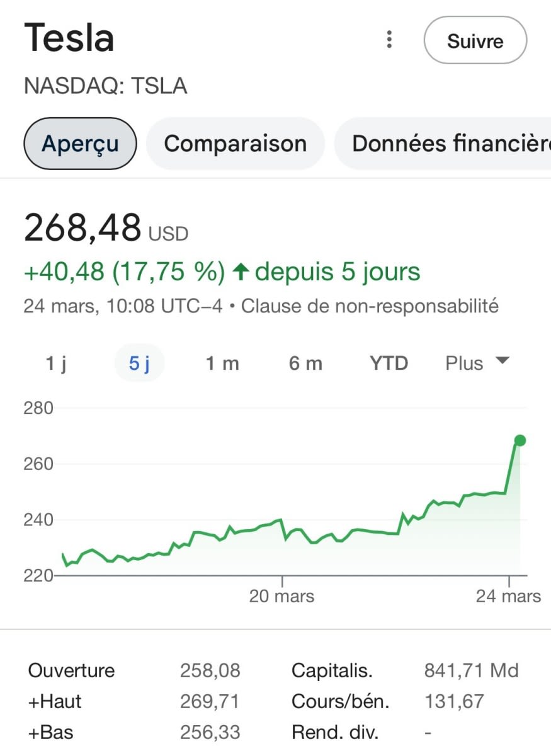Show the YTD chart range
Viewport: 551px width, 756px height.
pyautogui.click(x=389, y=364)
